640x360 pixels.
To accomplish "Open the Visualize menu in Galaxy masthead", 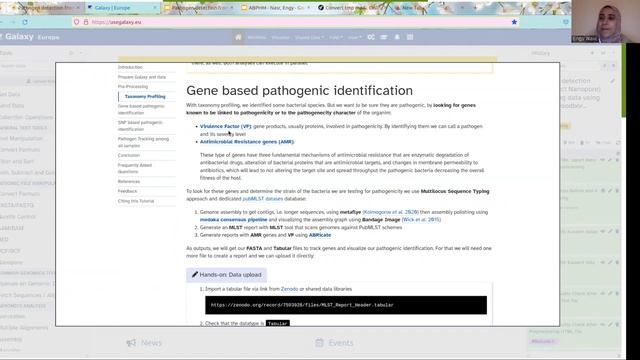I will tap(280, 37).
